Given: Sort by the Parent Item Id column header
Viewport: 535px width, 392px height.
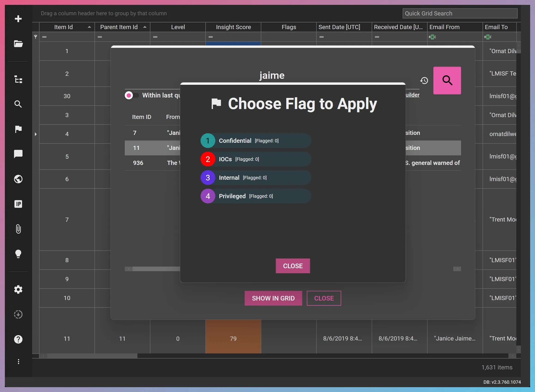Looking at the screenshot, I should coord(119,27).
